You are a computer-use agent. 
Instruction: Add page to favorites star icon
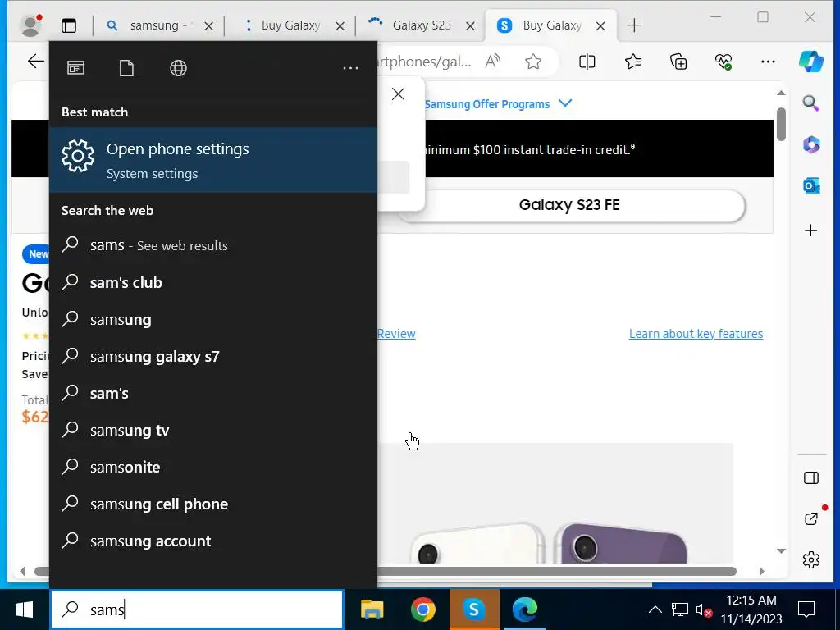coord(533,62)
